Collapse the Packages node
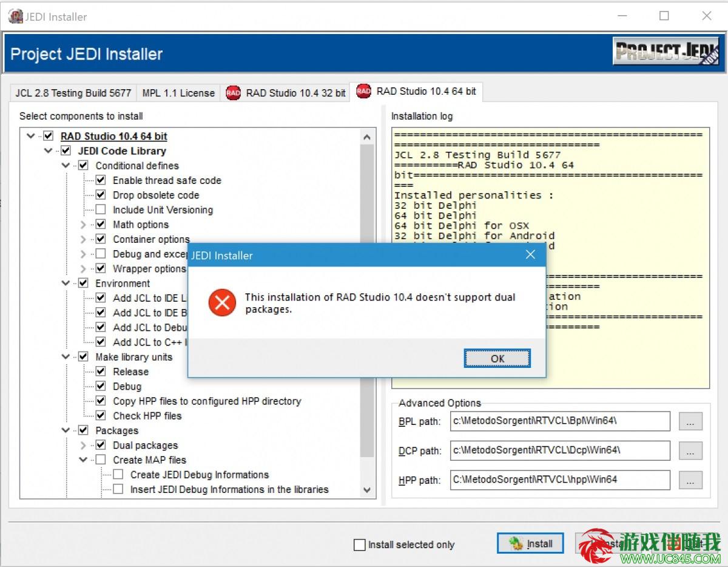This screenshot has height=567, width=728. pos(66,430)
